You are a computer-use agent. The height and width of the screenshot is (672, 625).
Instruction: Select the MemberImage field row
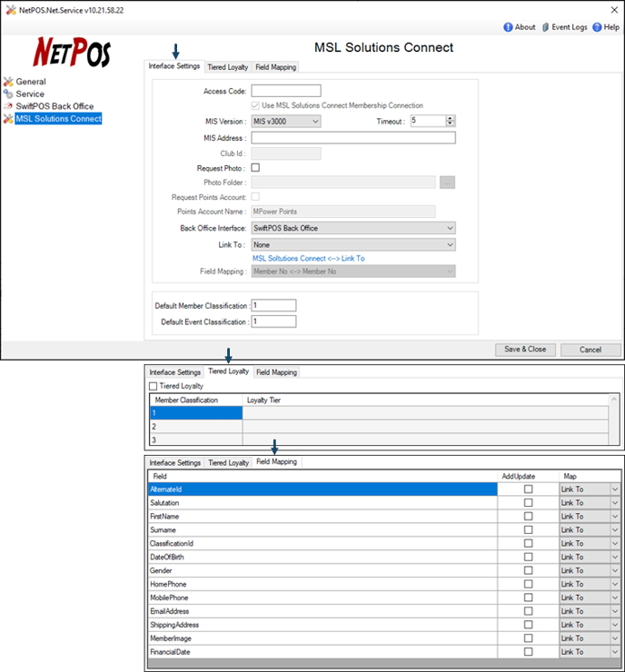322,638
